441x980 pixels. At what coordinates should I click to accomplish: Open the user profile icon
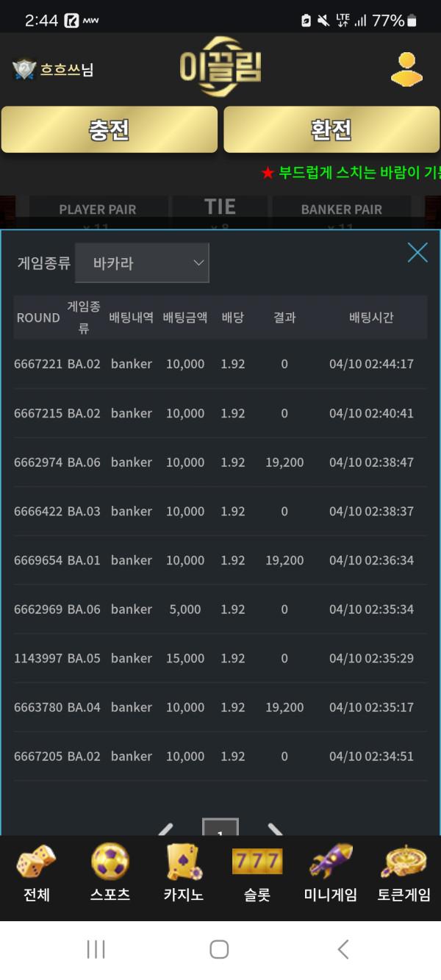click(x=406, y=69)
